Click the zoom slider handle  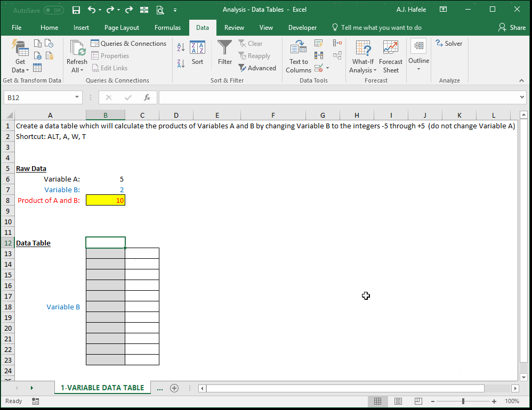(x=463, y=401)
